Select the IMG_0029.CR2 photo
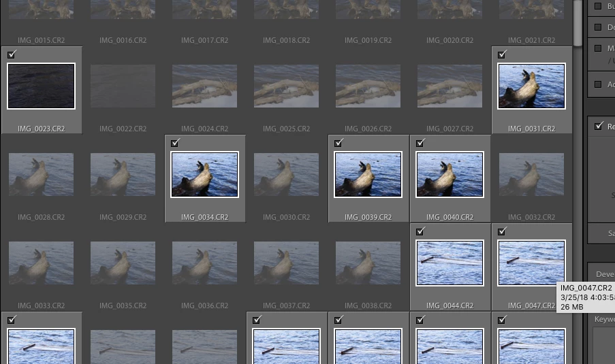This screenshot has height=364, width=615. point(123,174)
